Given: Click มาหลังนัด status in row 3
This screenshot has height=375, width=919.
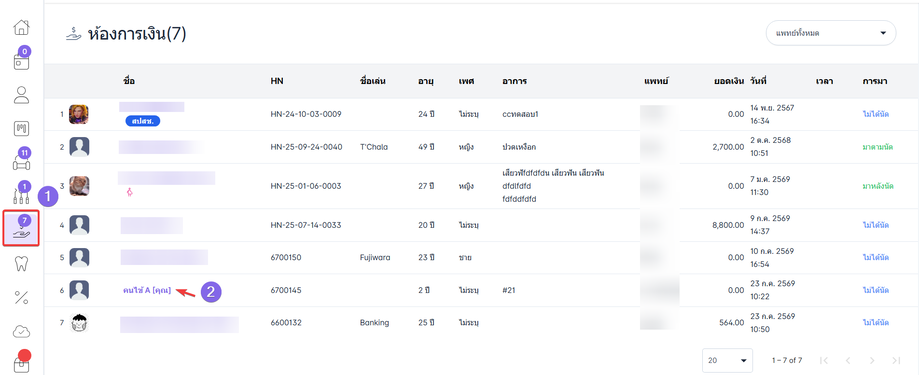Looking at the screenshot, I should (878, 186).
